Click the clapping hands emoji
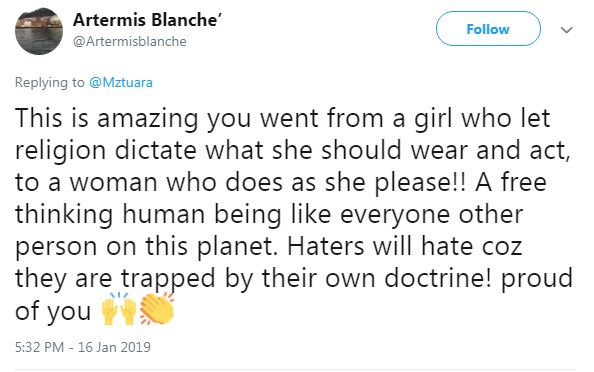Image resolution: width=594 pixels, height=372 pixels. [157, 309]
